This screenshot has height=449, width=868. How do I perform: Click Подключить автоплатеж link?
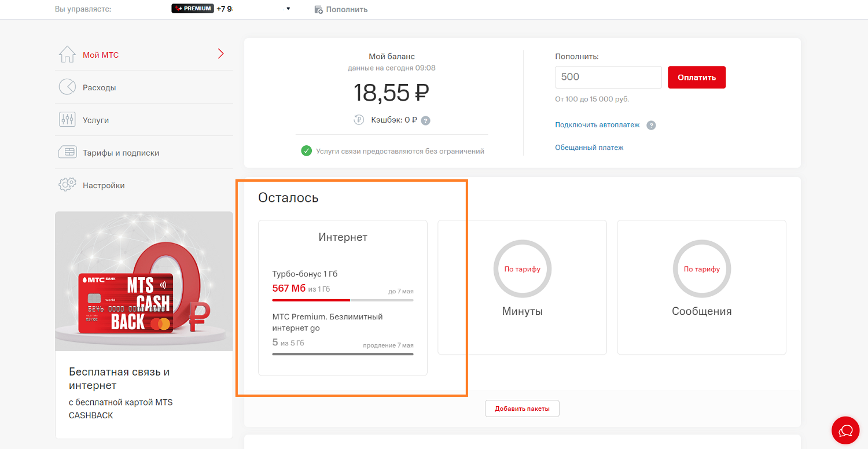point(597,125)
